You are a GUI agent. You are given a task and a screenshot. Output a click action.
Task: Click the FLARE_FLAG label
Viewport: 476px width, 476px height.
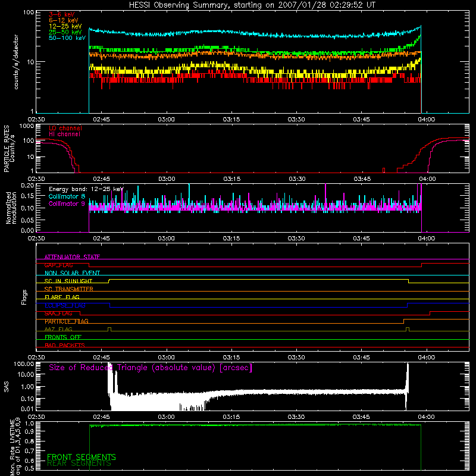(x=62, y=297)
